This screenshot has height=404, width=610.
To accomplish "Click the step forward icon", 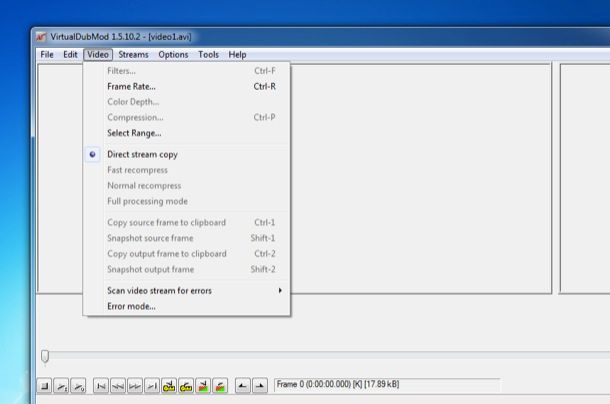I will (135, 386).
